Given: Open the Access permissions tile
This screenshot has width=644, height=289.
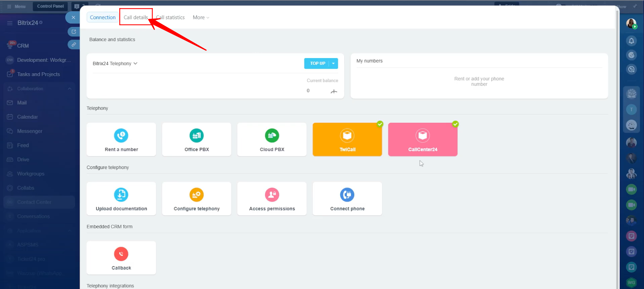Looking at the screenshot, I should 272,199.
